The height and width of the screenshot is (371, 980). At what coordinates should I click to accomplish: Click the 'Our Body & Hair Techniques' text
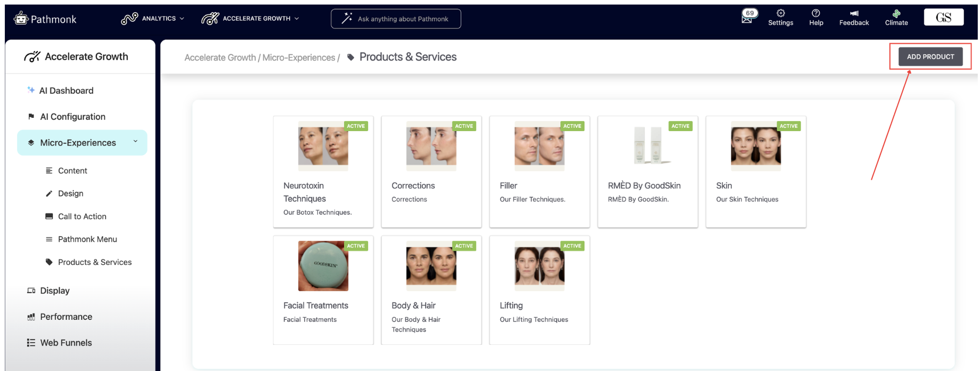click(416, 325)
